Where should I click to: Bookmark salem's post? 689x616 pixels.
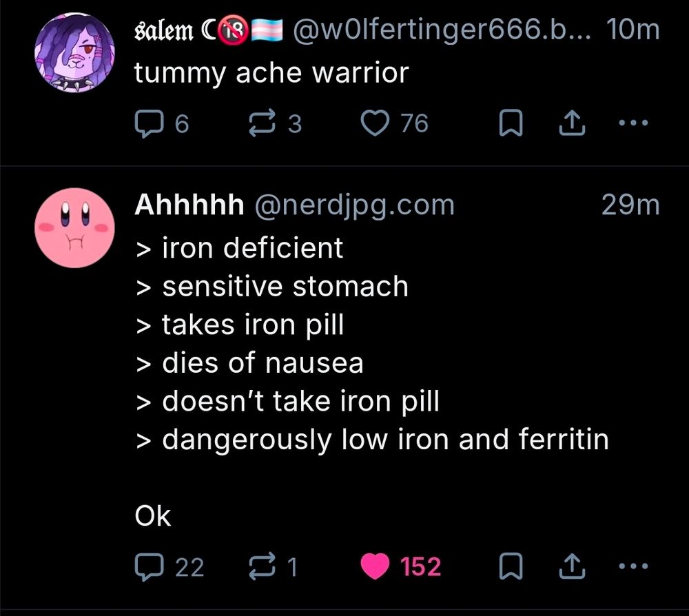[510, 123]
